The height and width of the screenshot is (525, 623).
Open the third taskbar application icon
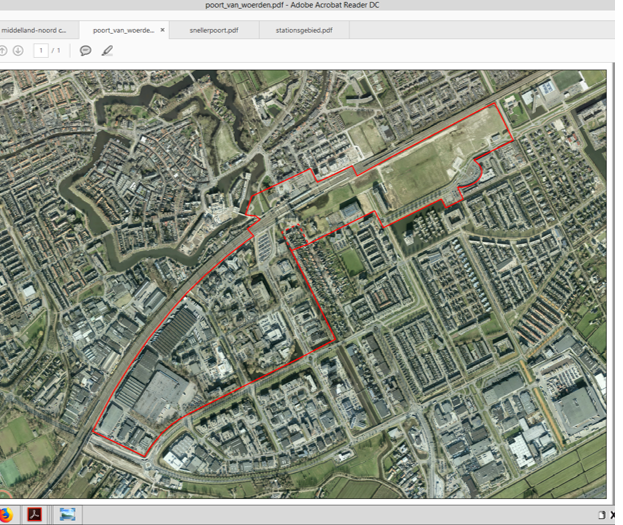tap(68, 515)
